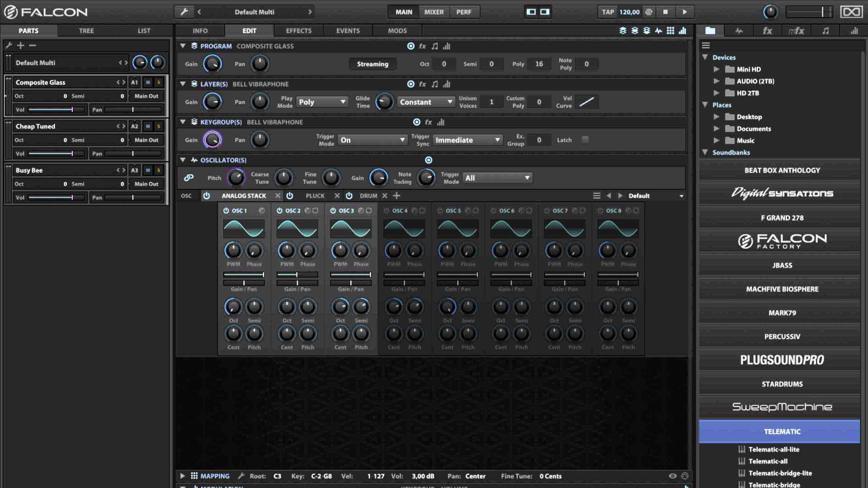Click the tempo field showing 120,00
The height and width of the screenshot is (488, 868).
pyautogui.click(x=629, y=12)
